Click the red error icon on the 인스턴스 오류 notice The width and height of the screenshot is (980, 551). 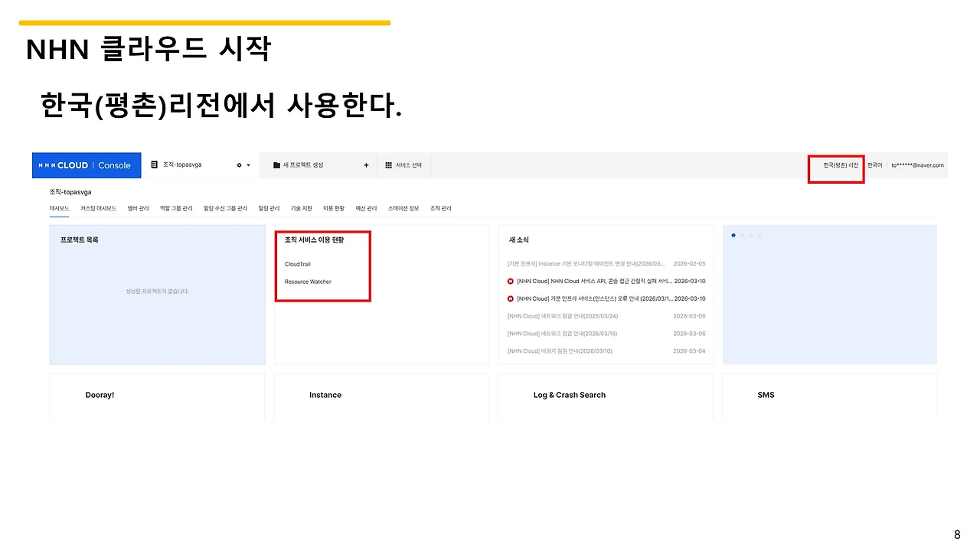coord(511,298)
